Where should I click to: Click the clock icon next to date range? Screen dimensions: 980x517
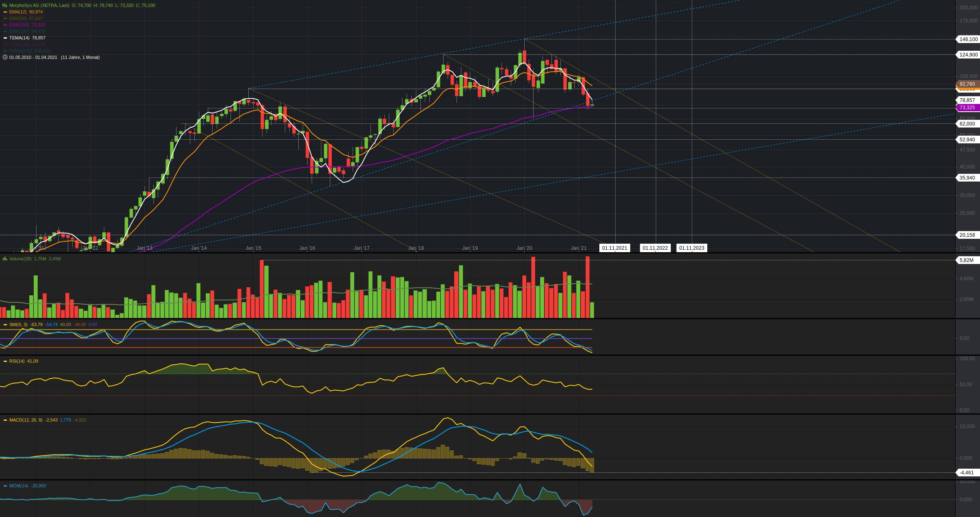click(5, 57)
